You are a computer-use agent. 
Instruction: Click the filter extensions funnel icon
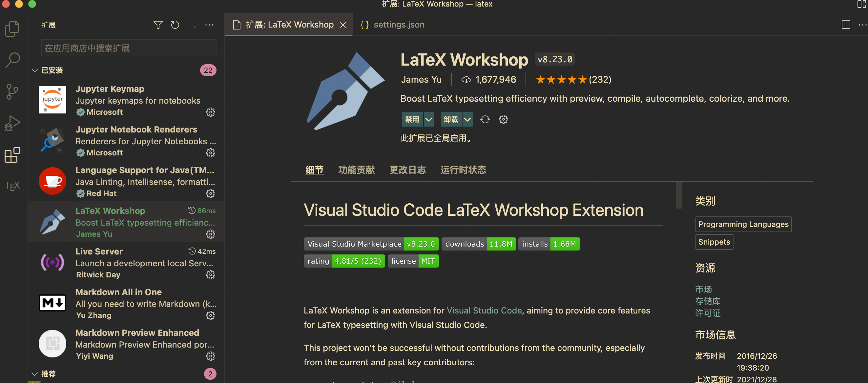pos(158,25)
